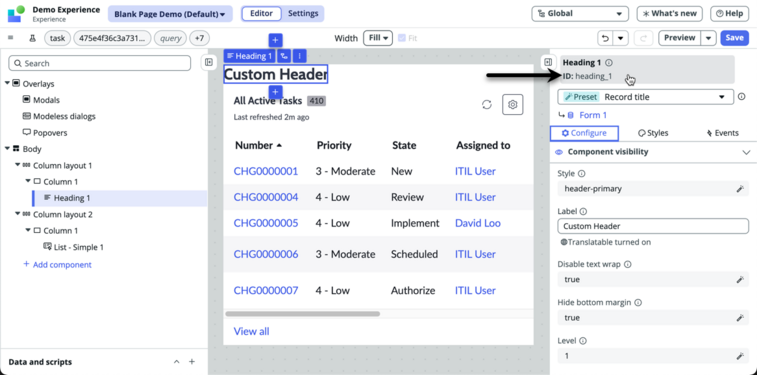Click the Preview button

[x=680, y=38]
